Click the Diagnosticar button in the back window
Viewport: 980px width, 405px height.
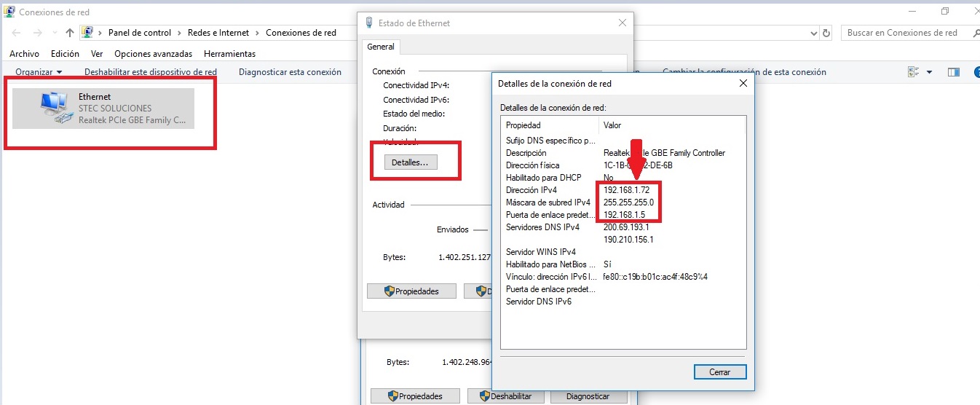(588, 397)
